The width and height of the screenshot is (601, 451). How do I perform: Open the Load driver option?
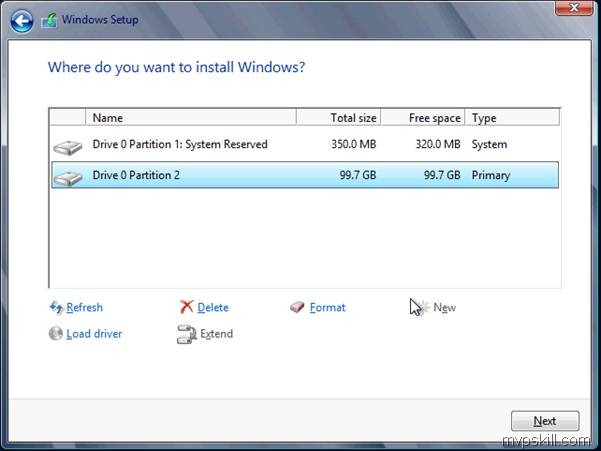(94, 334)
